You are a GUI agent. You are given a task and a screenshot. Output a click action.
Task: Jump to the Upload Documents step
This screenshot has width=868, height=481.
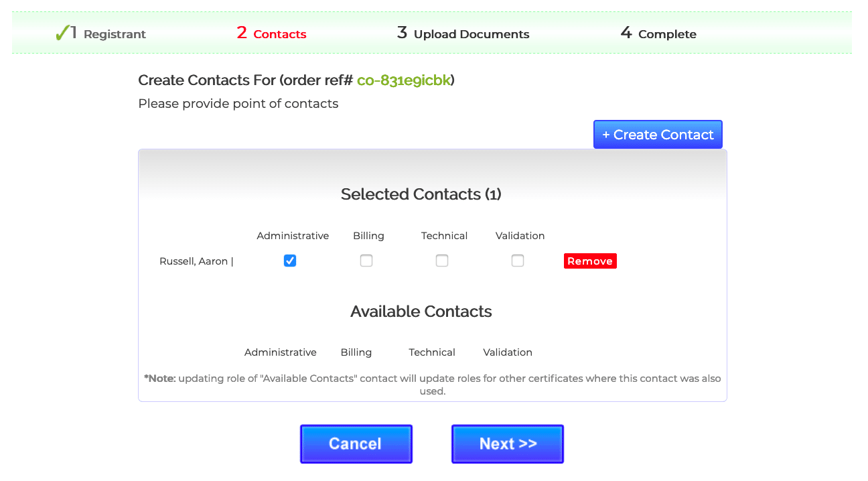[x=471, y=34]
